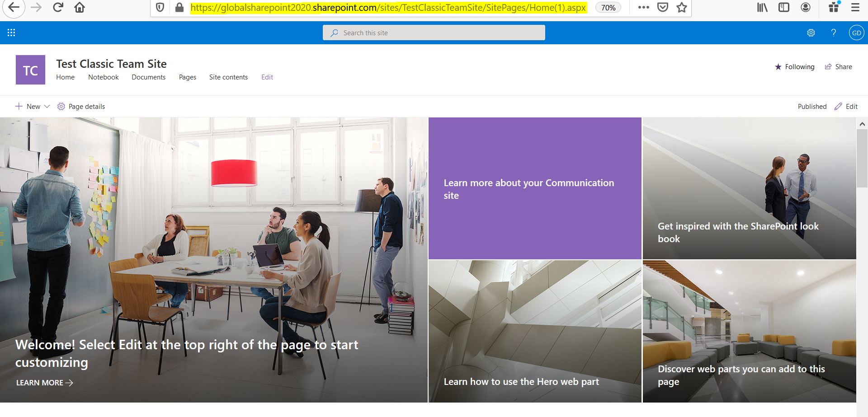Click the page scrollbar up arrow

pyautogui.click(x=862, y=124)
